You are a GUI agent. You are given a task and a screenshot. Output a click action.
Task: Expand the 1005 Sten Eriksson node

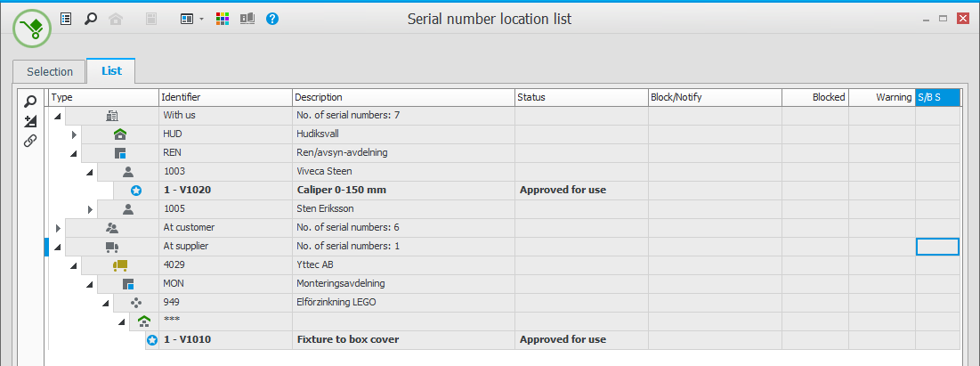point(91,209)
